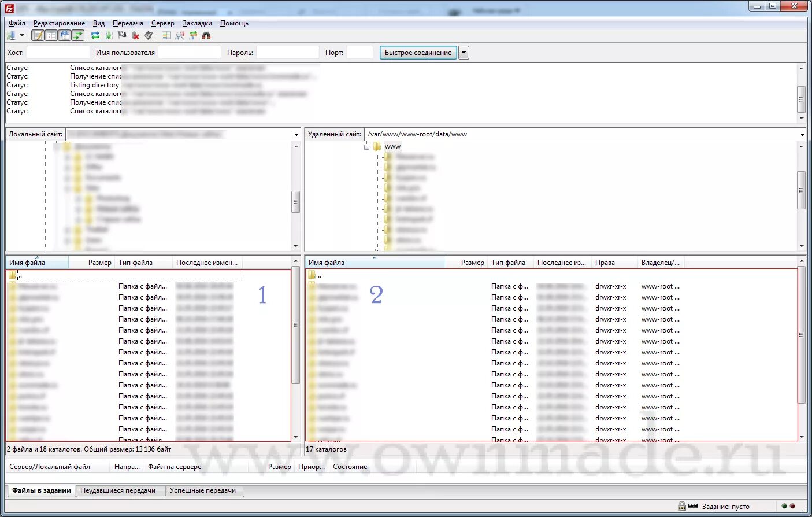Image resolution: width=812 pixels, height=517 pixels.
Task: Open directory listing filters icon
Action: tap(166, 36)
